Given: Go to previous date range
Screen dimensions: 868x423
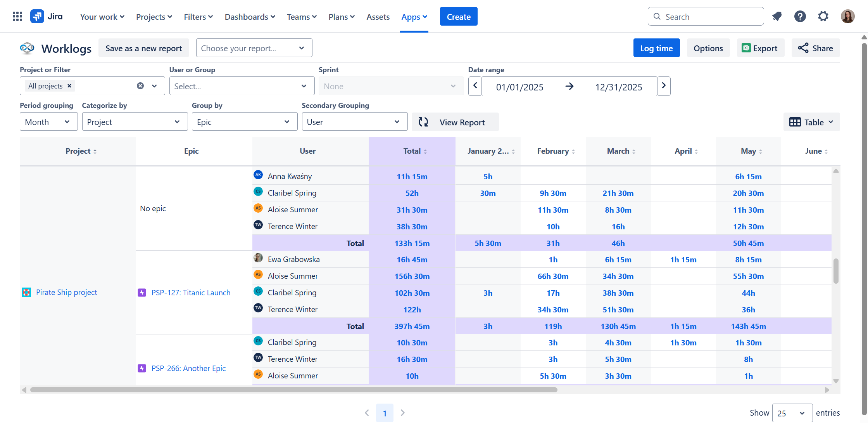Looking at the screenshot, I should tap(475, 86).
